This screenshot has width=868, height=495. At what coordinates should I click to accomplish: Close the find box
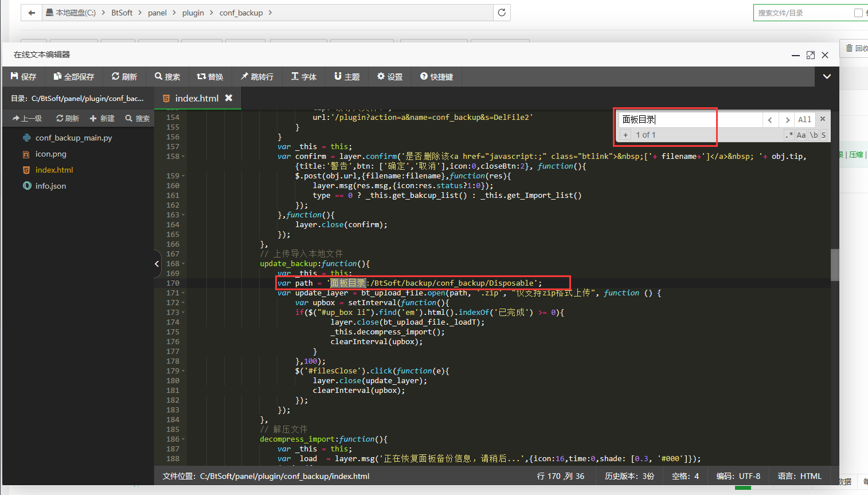[823, 119]
